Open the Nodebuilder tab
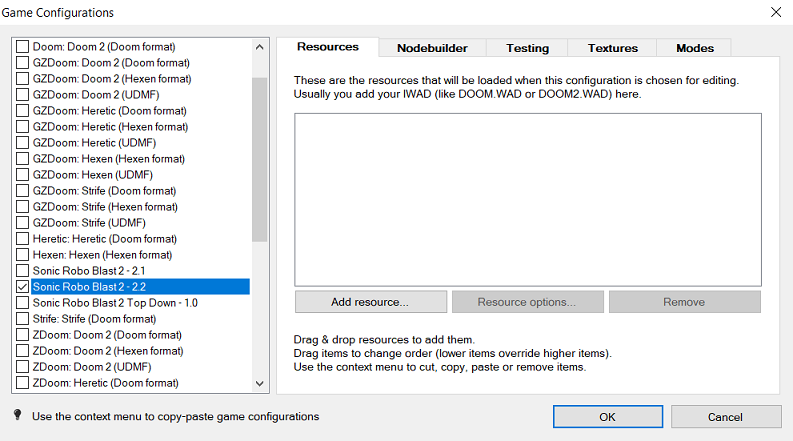The image size is (793, 441). (432, 48)
